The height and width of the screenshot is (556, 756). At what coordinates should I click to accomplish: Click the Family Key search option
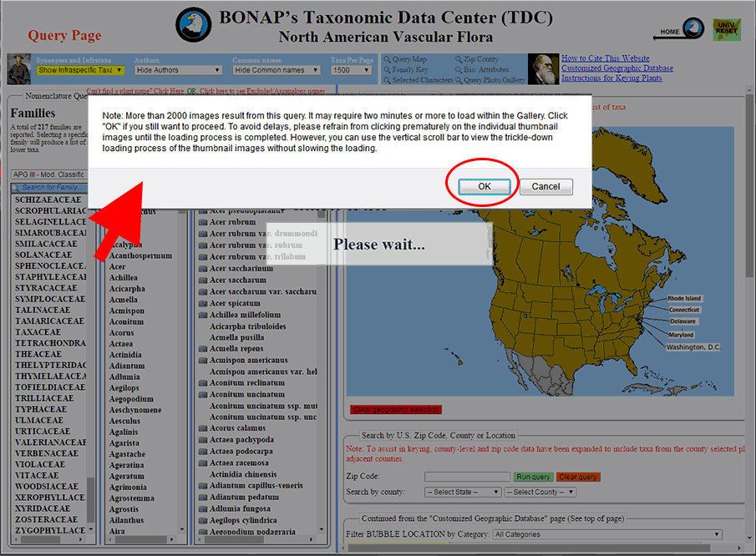[407, 70]
